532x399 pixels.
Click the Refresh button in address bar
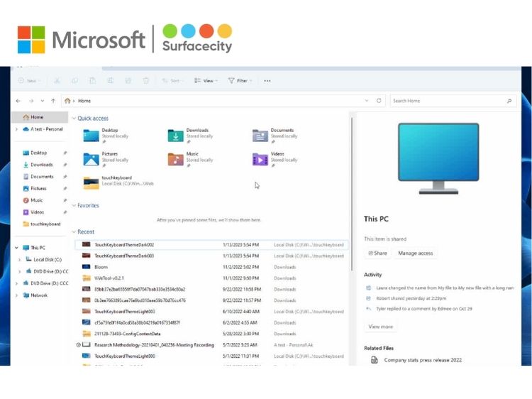click(x=379, y=101)
